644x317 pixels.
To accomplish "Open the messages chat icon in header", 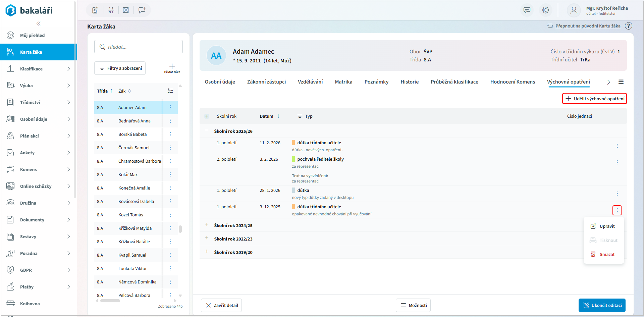I will pyautogui.click(x=527, y=10).
